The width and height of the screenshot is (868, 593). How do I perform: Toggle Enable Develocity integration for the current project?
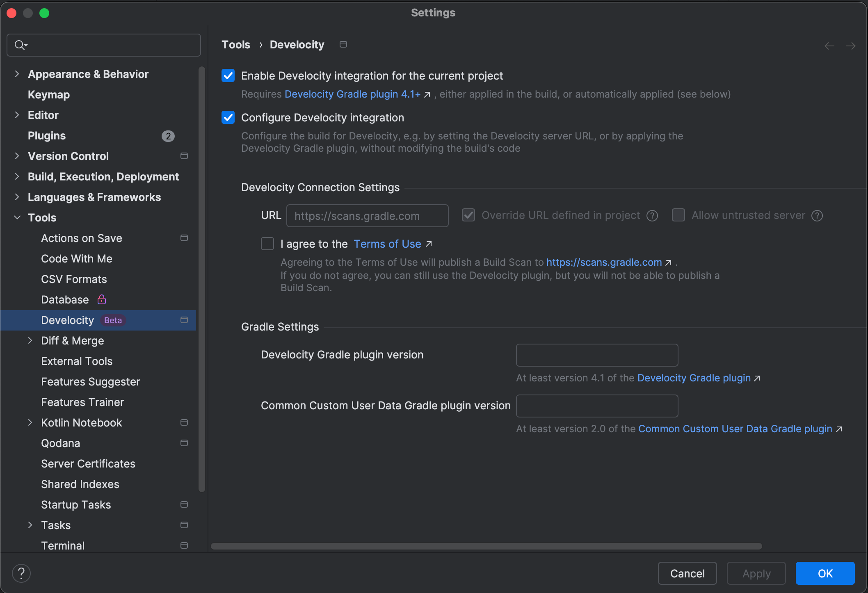pos(228,76)
